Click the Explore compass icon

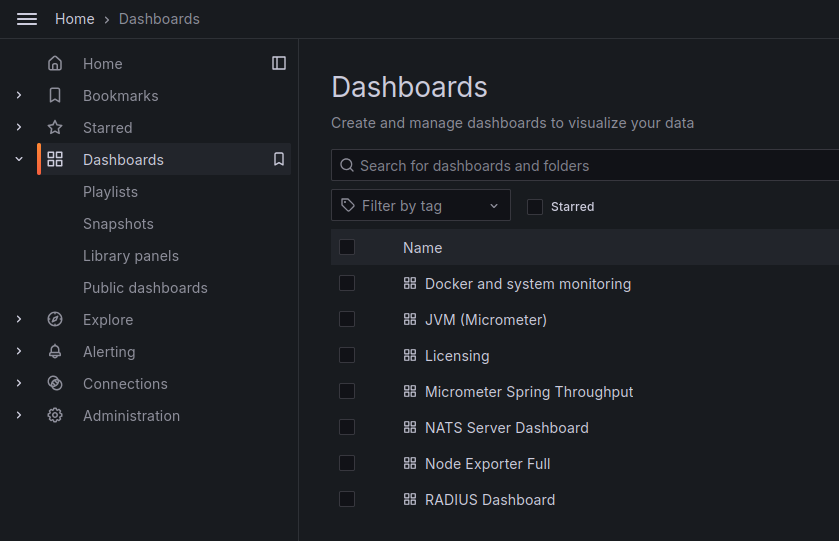click(x=55, y=320)
